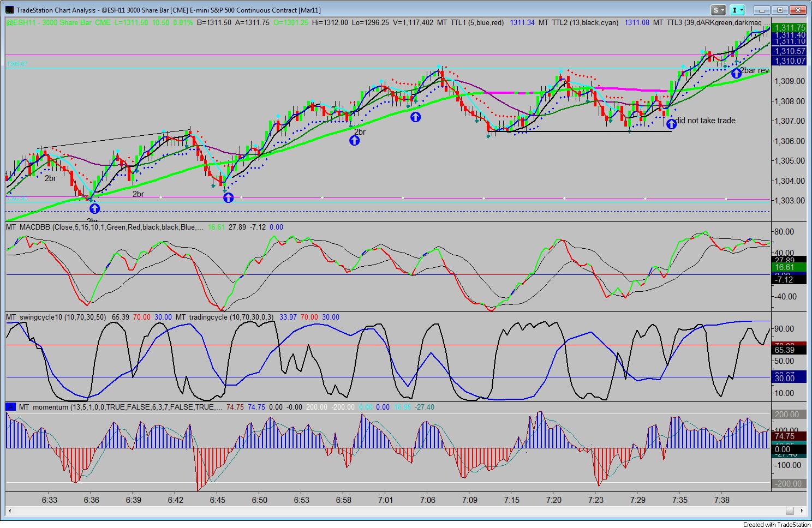812x528 pixels.
Task: Select the 'MT TTL1 (5,blue,red)' indicator label
Action: point(470,22)
